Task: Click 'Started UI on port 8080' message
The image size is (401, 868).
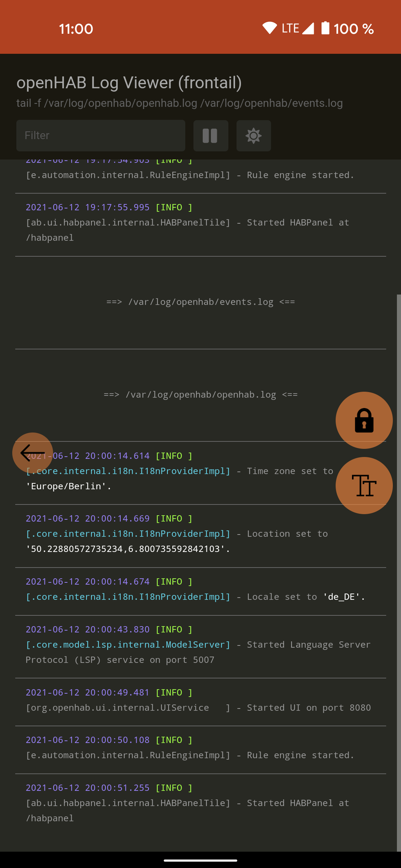Action: click(309, 708)
